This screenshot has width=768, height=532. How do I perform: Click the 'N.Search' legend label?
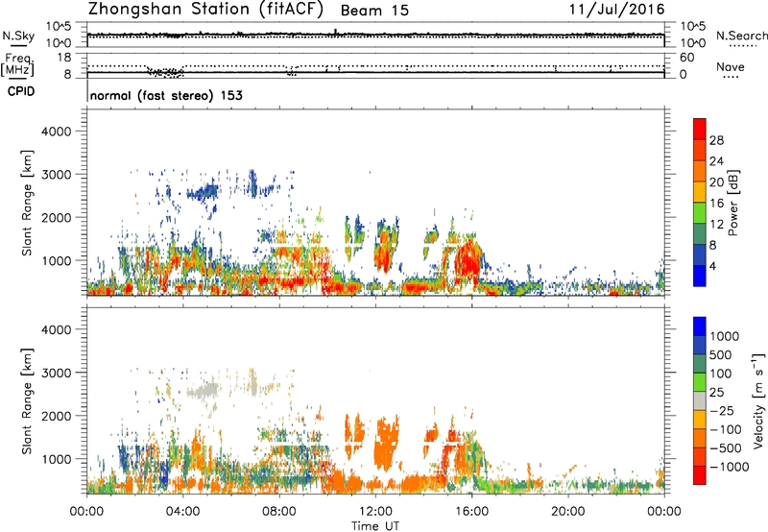pos(741,36)
